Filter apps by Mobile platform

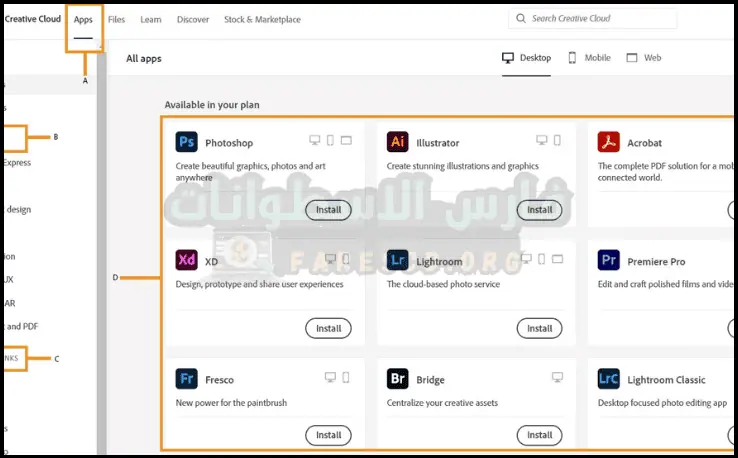[590, 58]
